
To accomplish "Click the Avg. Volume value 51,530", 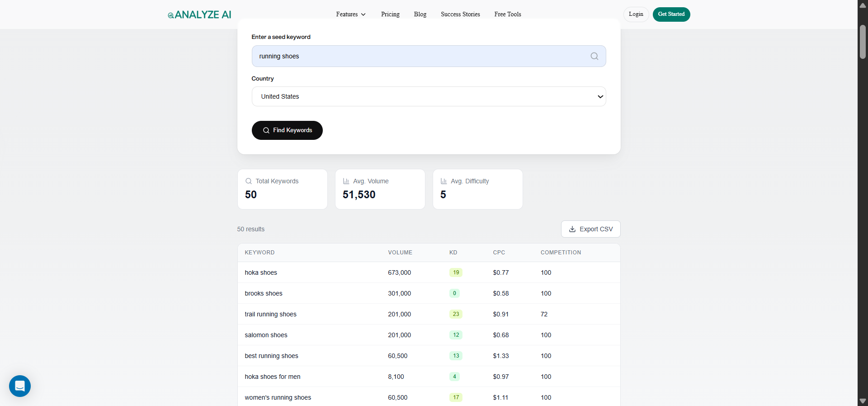I will [359, 195].
